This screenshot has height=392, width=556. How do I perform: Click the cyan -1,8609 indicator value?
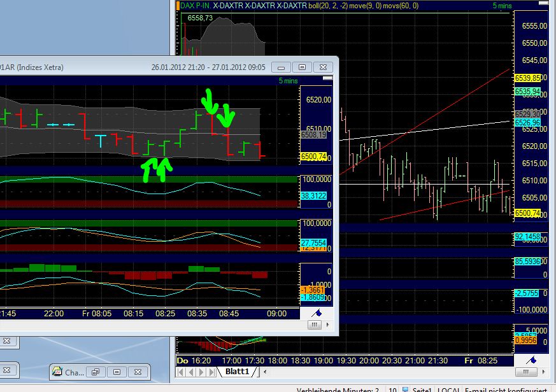pos(313,297)
